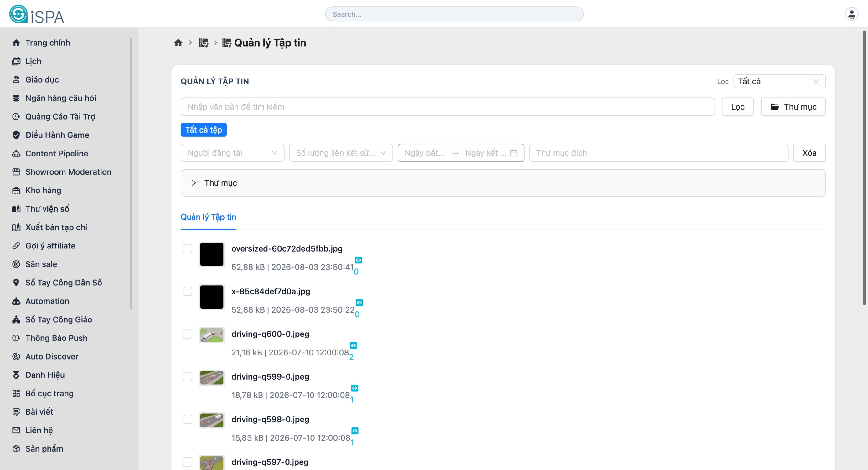Screen dimensions: 868x470
Task: Select checkbox for driving-q600-0.jpeg
Action: 187,334
